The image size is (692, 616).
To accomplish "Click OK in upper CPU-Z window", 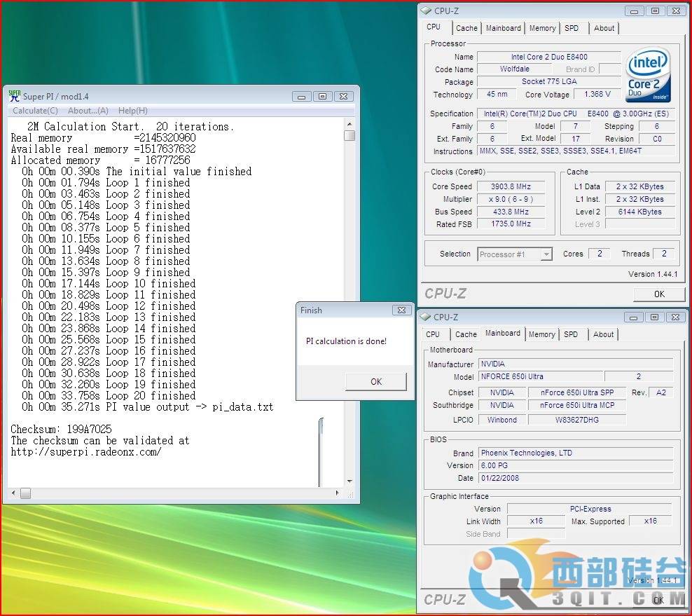I will click(659, 294).
